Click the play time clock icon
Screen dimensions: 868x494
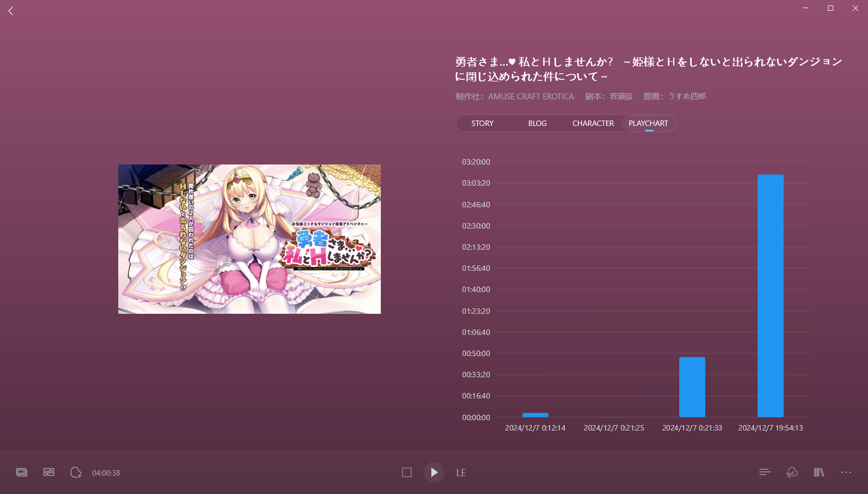pyautogui.click(x=76, y=472)
